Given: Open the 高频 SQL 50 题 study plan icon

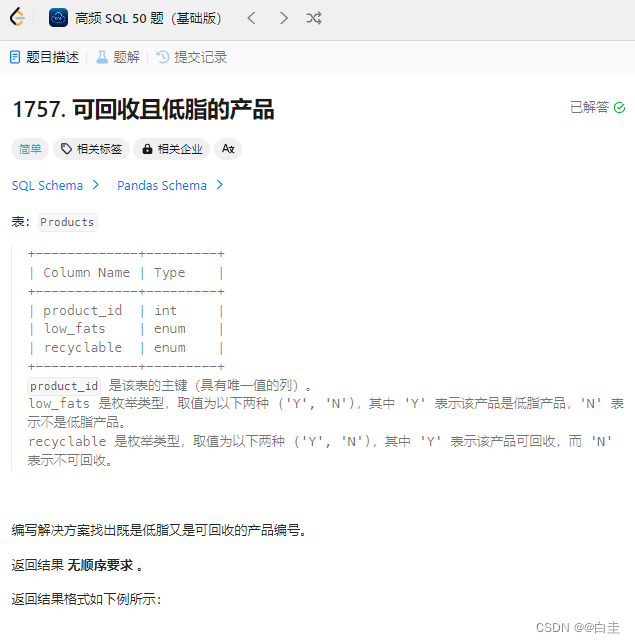Looking at the screenshot, I should 58,18.
